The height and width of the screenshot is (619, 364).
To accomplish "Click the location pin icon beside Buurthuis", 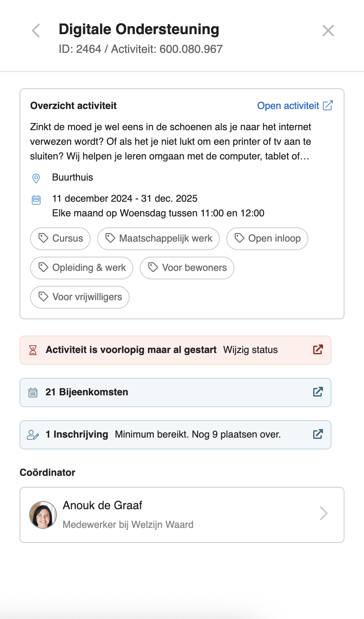I will (36, 178).
